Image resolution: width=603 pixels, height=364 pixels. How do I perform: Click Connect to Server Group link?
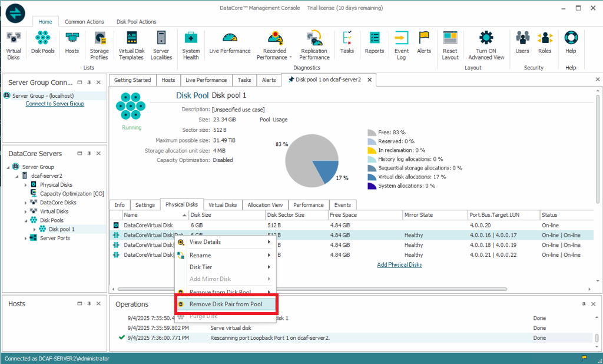[x=55, y=104]
